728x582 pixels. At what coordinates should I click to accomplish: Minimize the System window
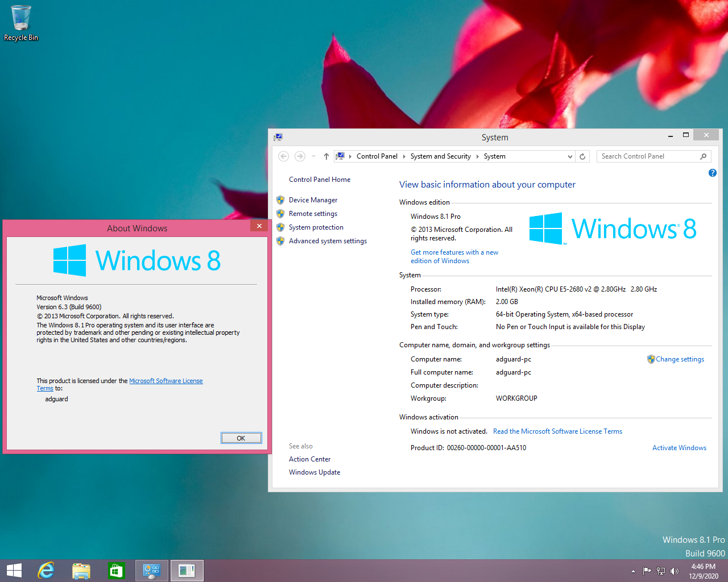[x=671, y=136]
